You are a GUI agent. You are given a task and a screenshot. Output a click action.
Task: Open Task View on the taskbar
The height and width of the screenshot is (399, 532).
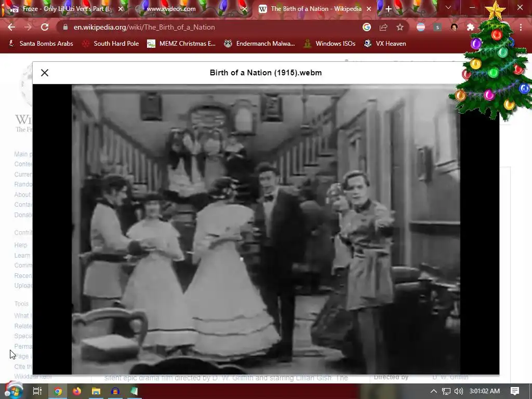coord(37,391)
